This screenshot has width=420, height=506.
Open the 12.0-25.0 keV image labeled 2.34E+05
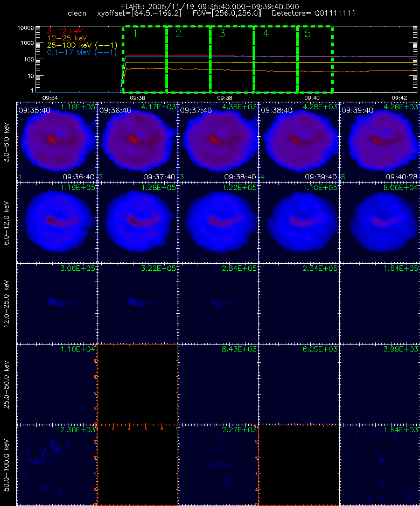[299, 304]
